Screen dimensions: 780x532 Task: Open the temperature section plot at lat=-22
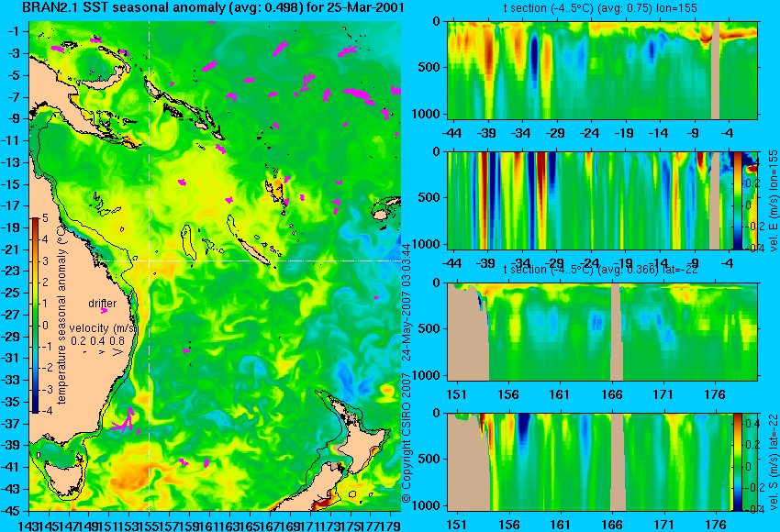pos(602,332)
